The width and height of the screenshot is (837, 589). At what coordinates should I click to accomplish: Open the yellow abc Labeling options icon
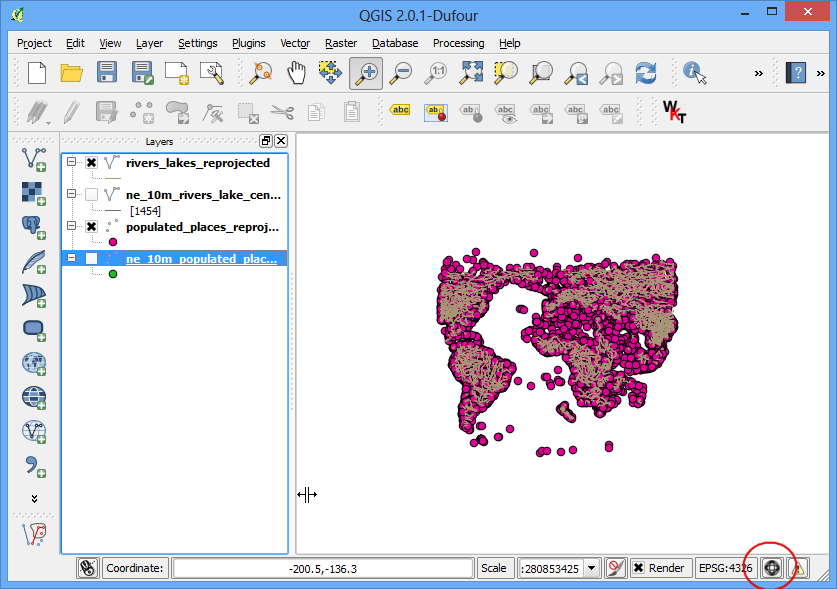click(x=400, y=110)
